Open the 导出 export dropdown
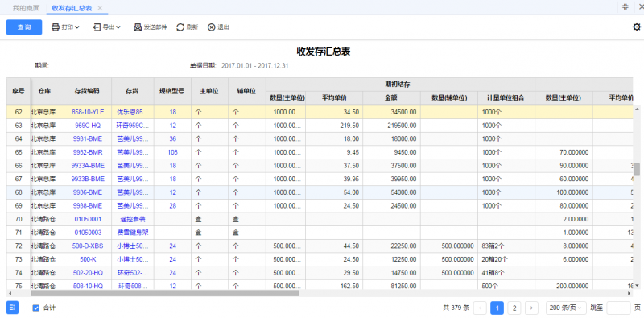This screenshot has width=644, height=318. [106, 27]
